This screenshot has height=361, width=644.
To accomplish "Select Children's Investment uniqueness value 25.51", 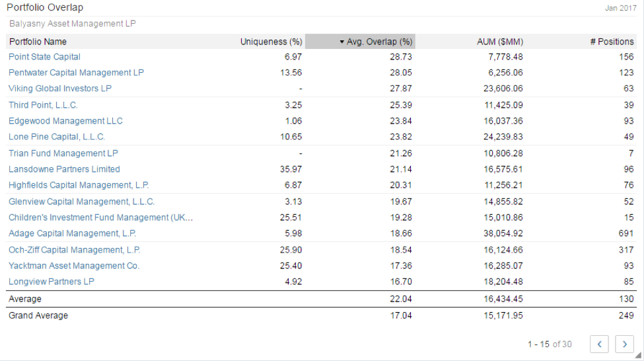I will tap(291, 217).
